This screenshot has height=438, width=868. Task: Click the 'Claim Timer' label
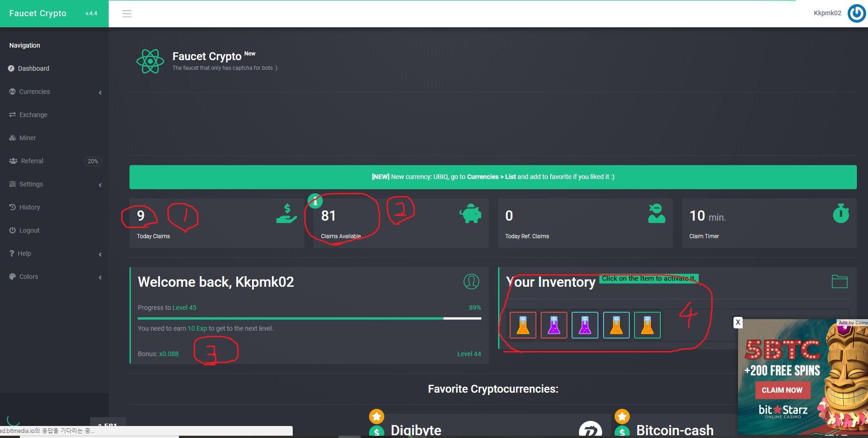click(x=704, y=236)
